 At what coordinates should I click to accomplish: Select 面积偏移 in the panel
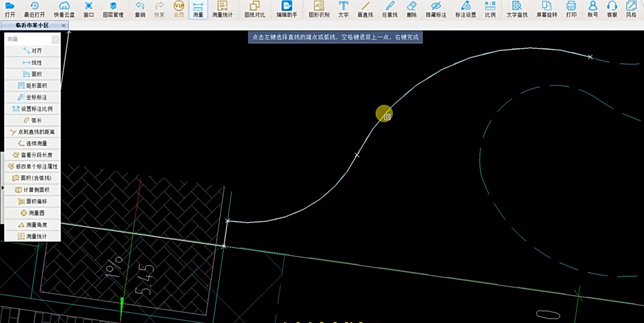[x=32, y=201]
